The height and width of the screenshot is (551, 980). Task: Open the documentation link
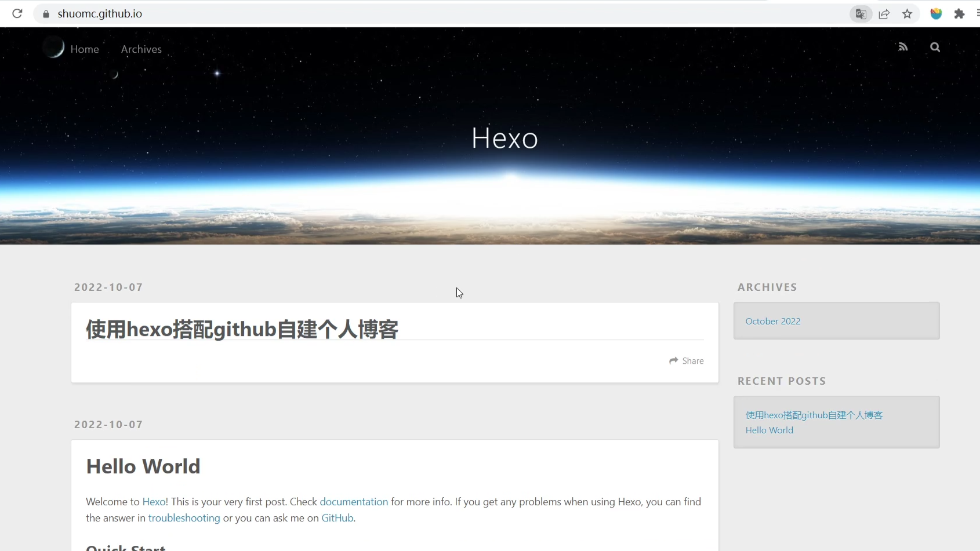(354, 502)
